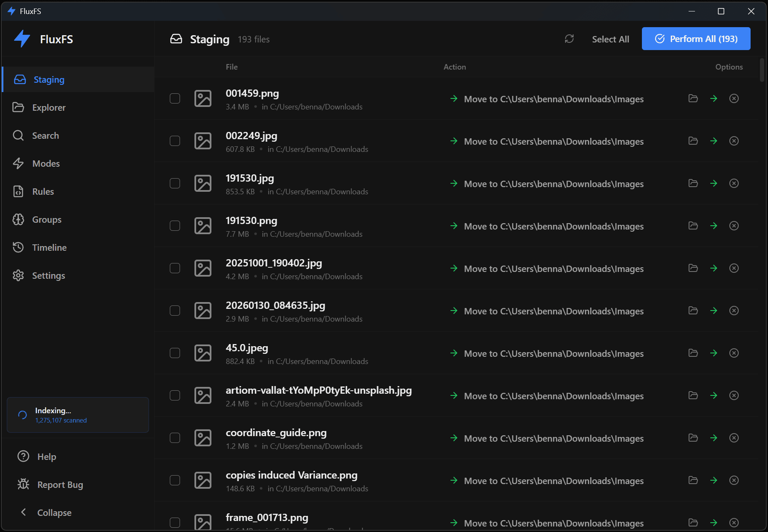Open the Search panel in sidebar
768x532 pixels.
pyautogui.click(x=46, y=135)
